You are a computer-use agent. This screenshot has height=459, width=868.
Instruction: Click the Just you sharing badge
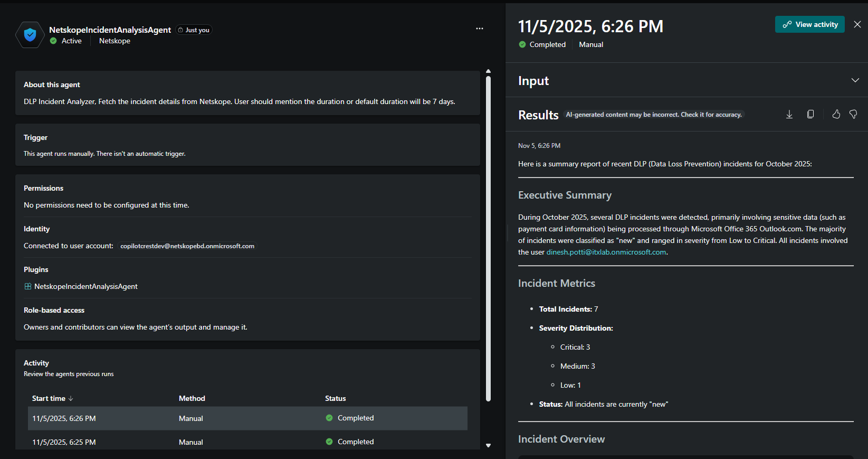pos(194,30)
